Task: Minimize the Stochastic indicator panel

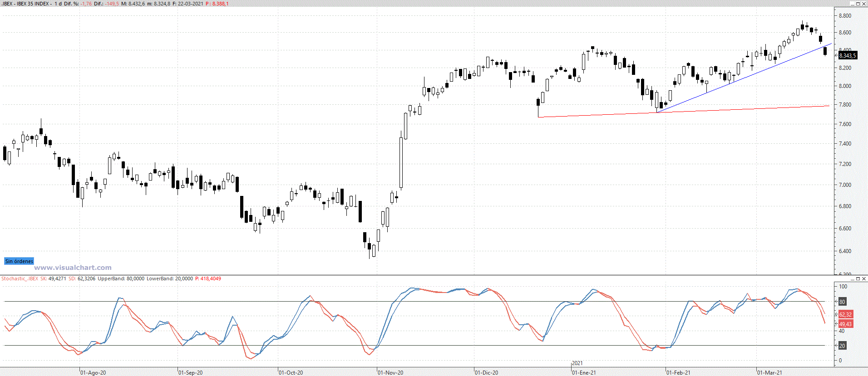Action: 852,279
